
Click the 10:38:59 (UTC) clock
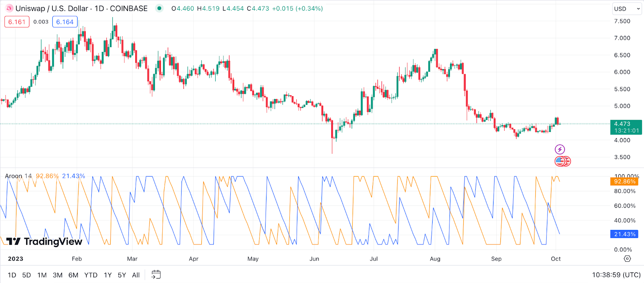point(616,275)
